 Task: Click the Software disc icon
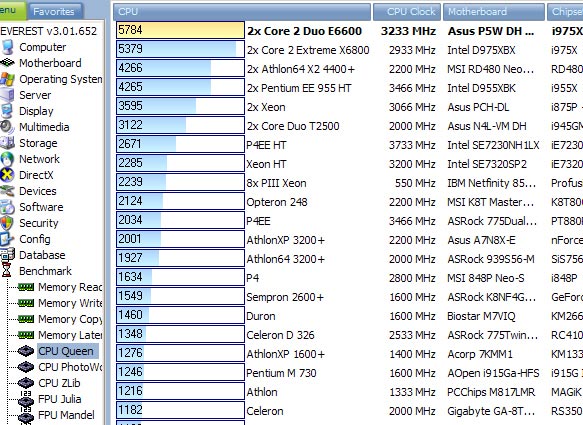click(7, 207)
